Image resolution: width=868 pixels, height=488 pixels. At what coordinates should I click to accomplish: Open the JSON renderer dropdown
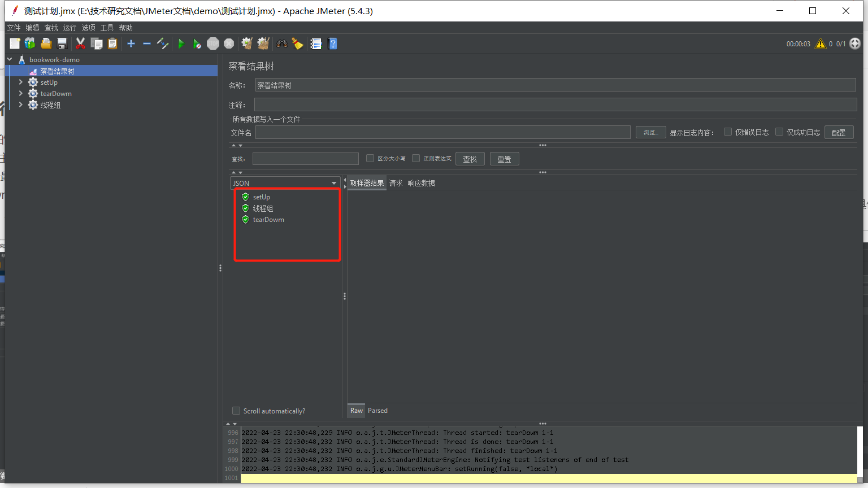tap(285, 183)
